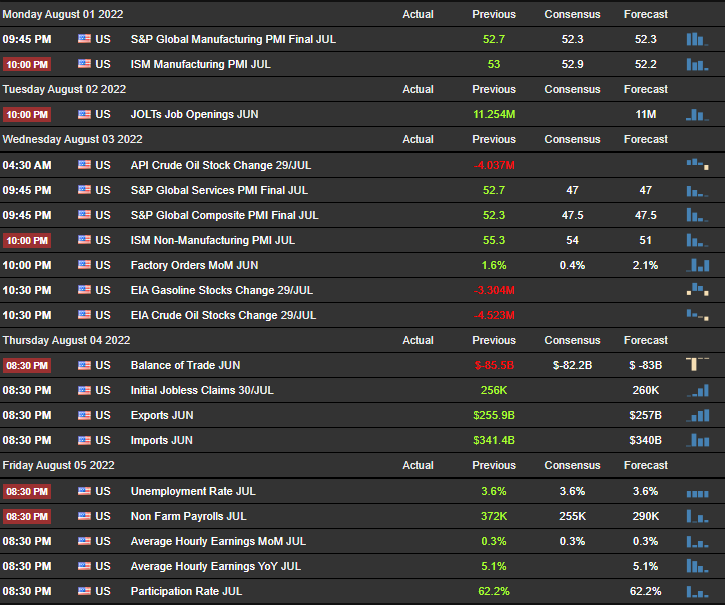Open API Crude Oil Stock Change 29/JUL event
Viewport: 725px width, 605px height.
pyautogui.click(x=221, y=165)
